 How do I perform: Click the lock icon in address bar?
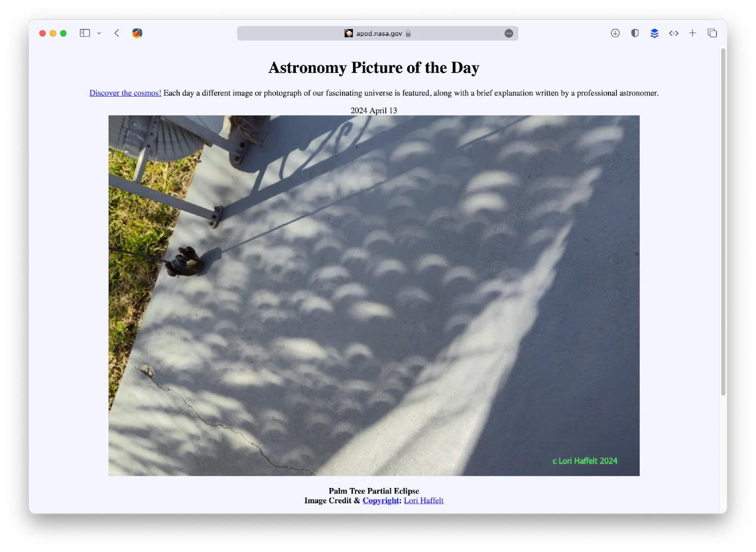(408, 33)
